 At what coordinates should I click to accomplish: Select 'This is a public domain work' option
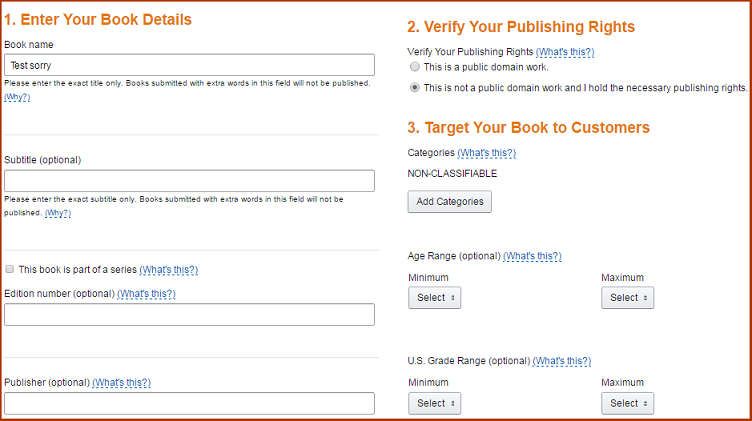pos(415,67)
